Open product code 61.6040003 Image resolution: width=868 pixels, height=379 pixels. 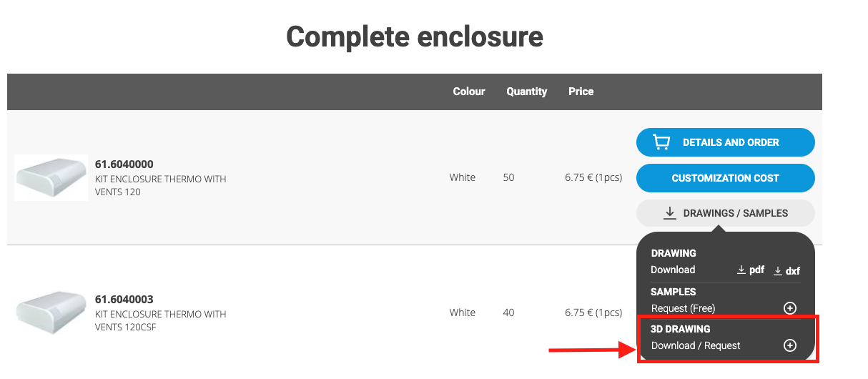[124, 299]
